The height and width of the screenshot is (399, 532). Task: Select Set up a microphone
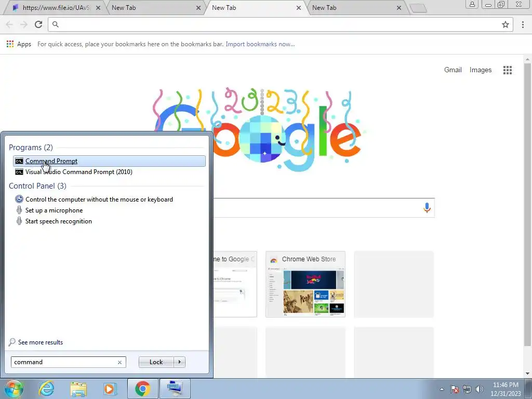(x=54, y=210)
